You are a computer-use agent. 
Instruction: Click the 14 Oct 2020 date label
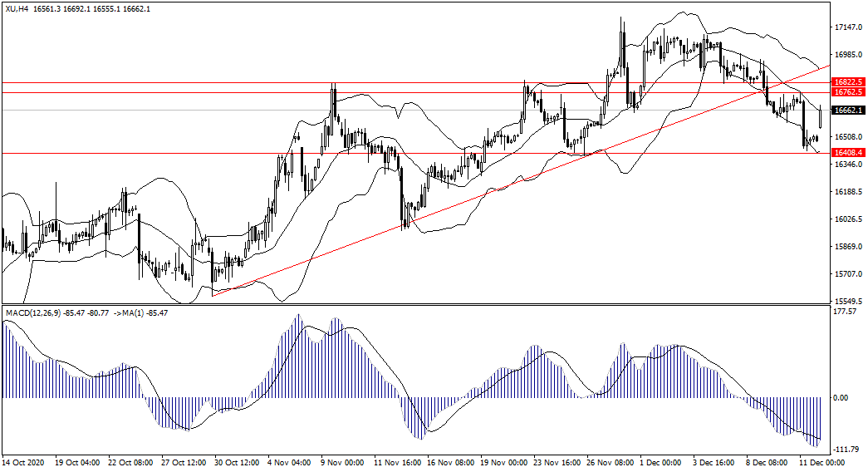coord(25,461)
